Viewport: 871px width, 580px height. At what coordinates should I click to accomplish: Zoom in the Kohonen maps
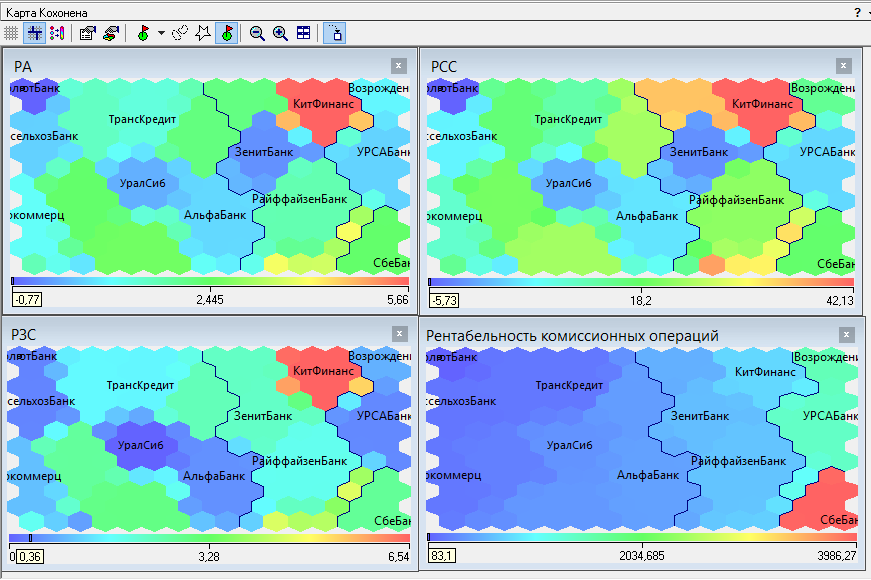point(280,33)
